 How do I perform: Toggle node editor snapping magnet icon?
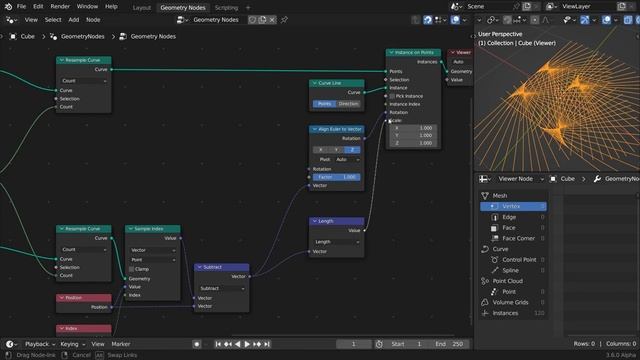tap(427, 20)
